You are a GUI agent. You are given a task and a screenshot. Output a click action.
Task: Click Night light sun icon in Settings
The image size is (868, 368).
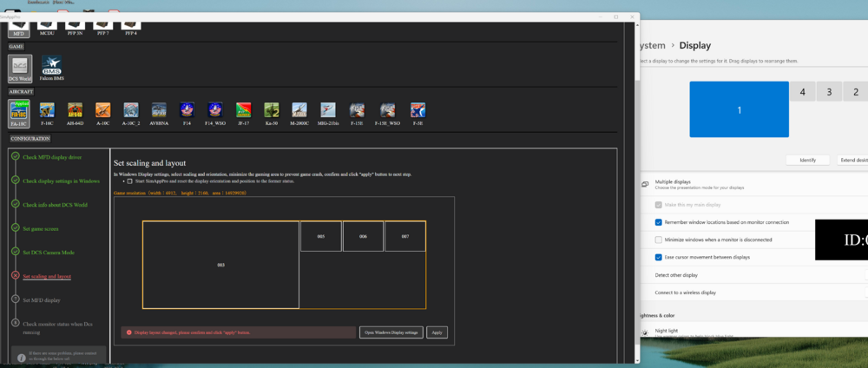point(645,333)
